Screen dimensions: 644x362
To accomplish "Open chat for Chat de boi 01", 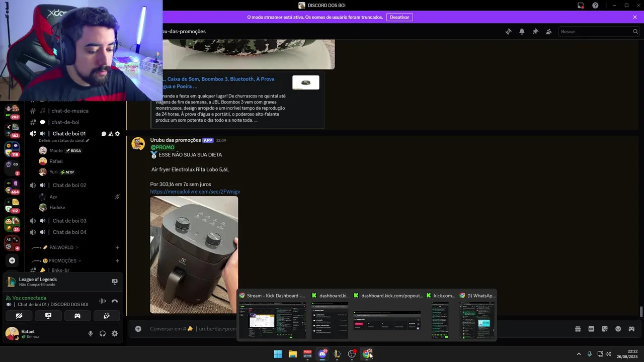I will (x=104, y=134).
